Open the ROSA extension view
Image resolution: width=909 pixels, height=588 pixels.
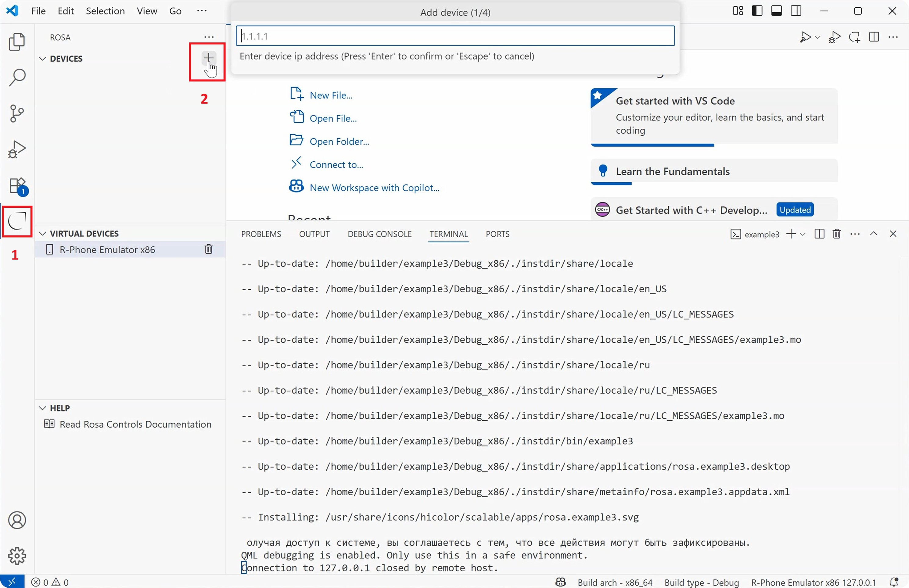pyautogui.click(x=17, y=221)
